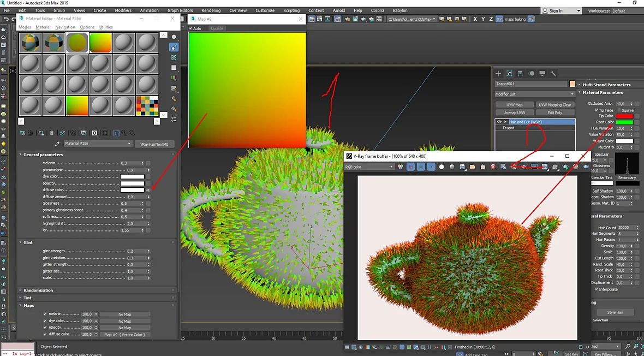The width and height of the screenshot is (644, 356).
Task: Open Motion tab in command panel
Action: [532, 73]
